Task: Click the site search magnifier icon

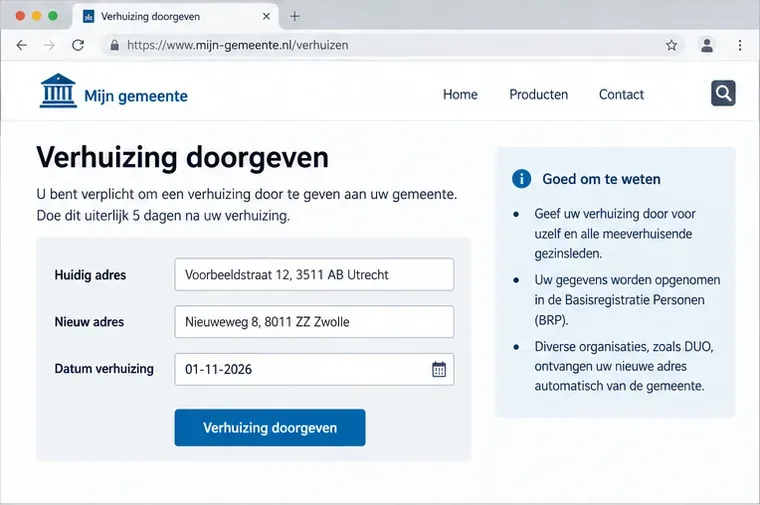Action: pos(723,93)
